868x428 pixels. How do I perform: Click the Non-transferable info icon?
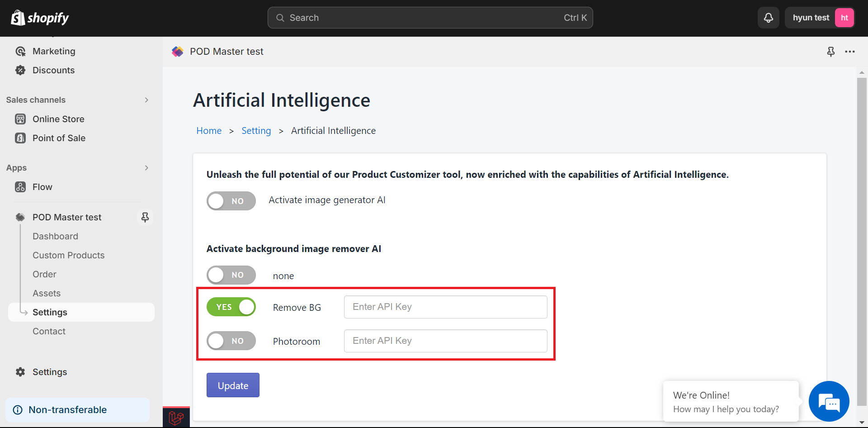(18, 410)
